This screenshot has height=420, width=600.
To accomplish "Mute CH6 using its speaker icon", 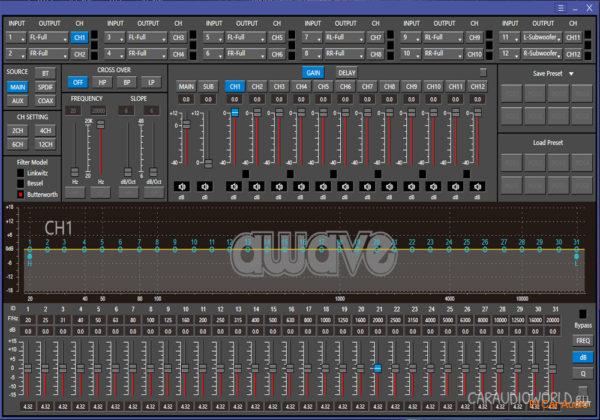I will point(345,187).
